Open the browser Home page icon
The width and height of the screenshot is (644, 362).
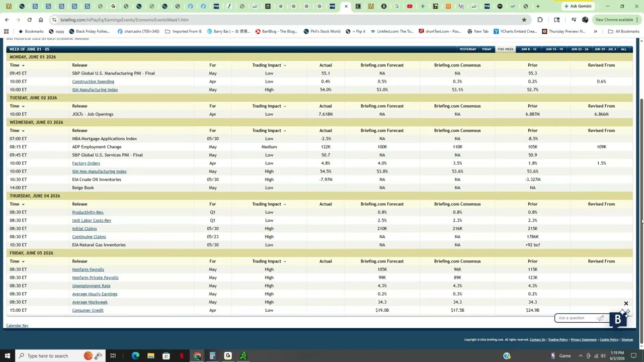[x=41, y=20]
